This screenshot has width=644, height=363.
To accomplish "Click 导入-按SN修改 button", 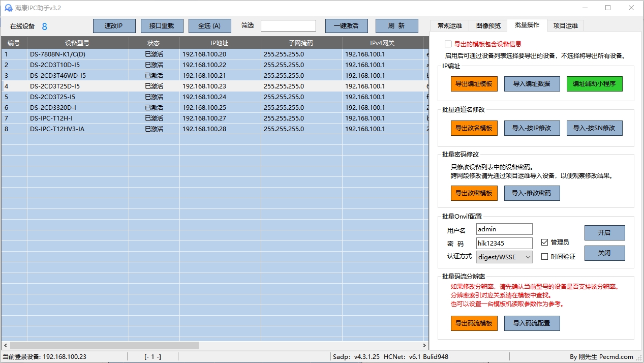I will [594, 128].
